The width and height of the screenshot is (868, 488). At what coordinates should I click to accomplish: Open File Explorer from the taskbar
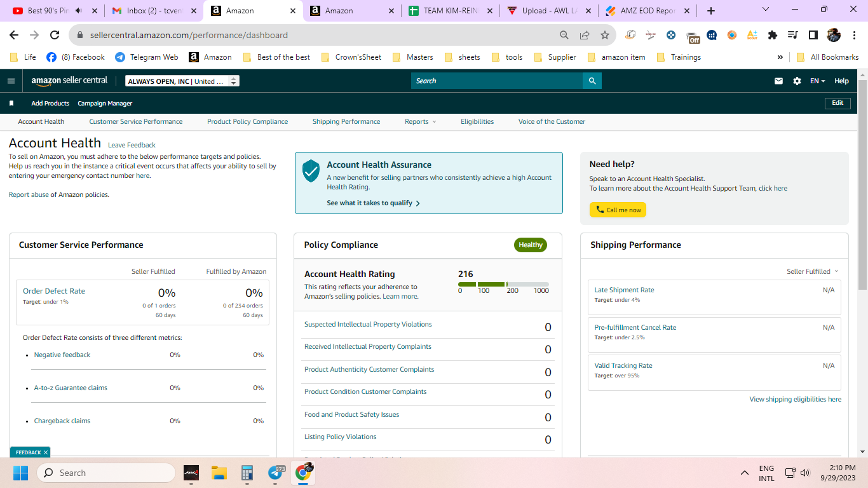click(219, 473)
